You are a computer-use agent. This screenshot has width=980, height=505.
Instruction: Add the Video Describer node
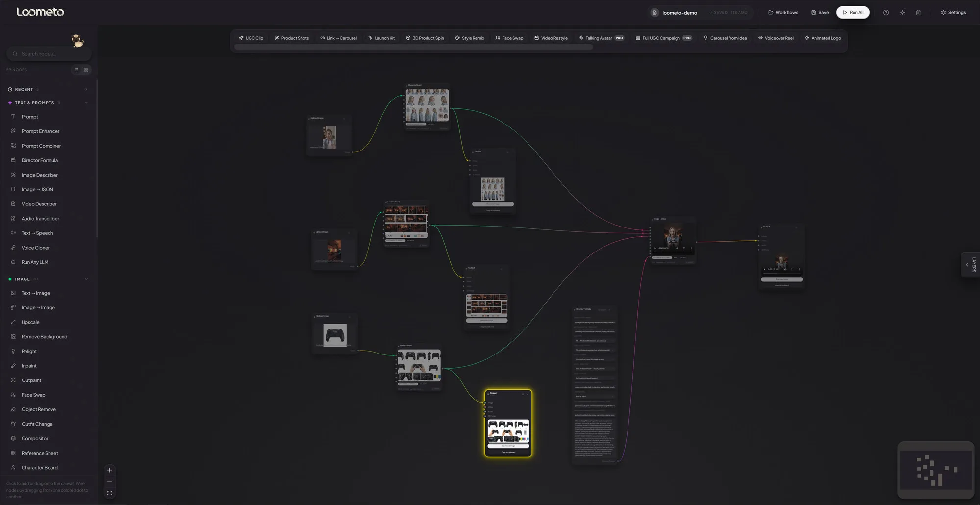point(48,204)
